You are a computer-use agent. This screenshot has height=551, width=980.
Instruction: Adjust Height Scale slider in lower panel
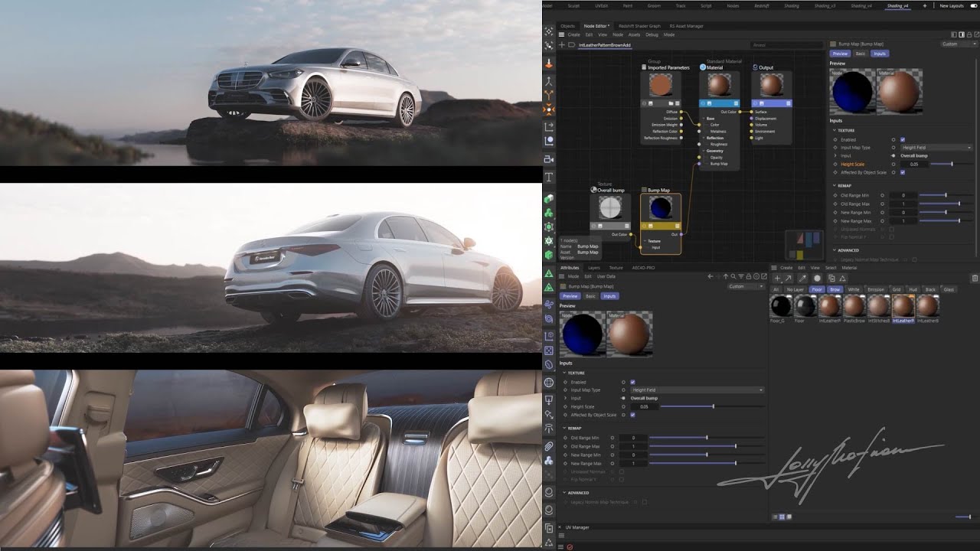[x=712, y=406]
